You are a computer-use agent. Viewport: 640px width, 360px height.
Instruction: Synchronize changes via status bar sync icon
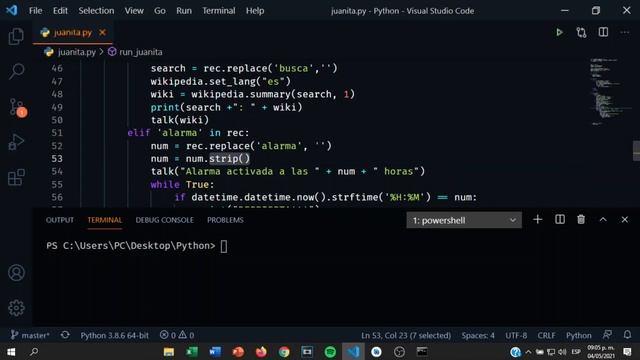pos(65,335)
